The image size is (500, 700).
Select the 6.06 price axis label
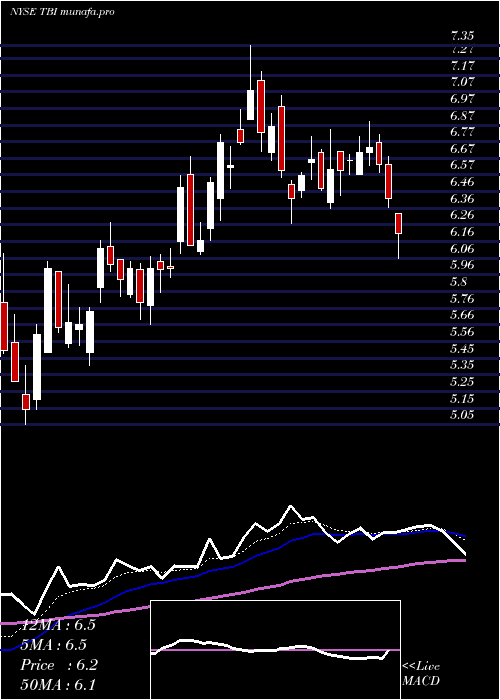[462, 249]
